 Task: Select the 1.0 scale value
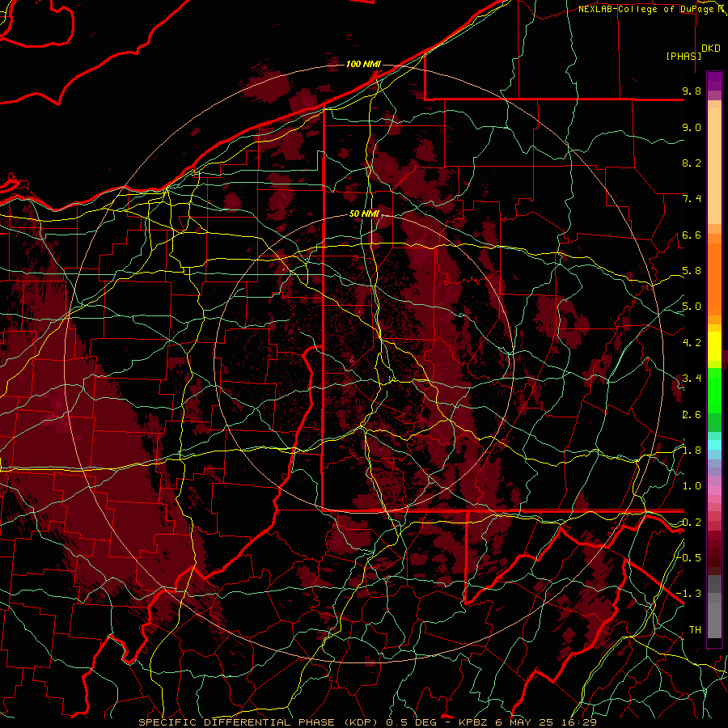(692, 486)
